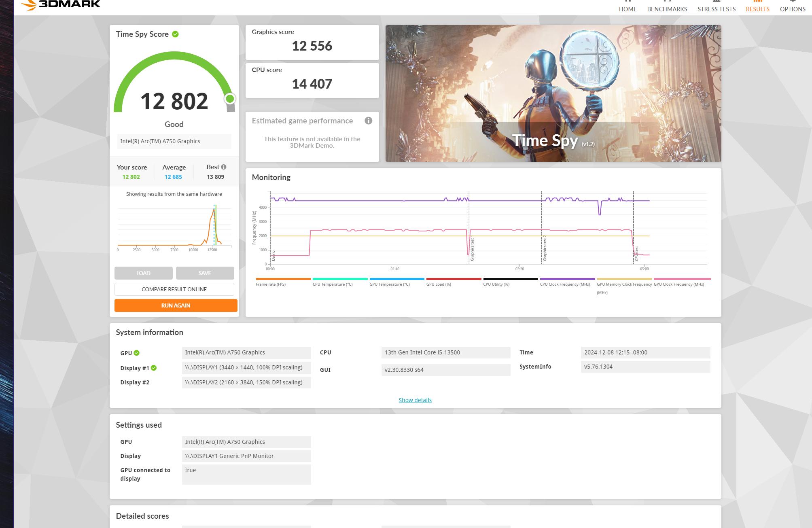Click the Time Spy Score verified checkmark

[x=175, y=34]
